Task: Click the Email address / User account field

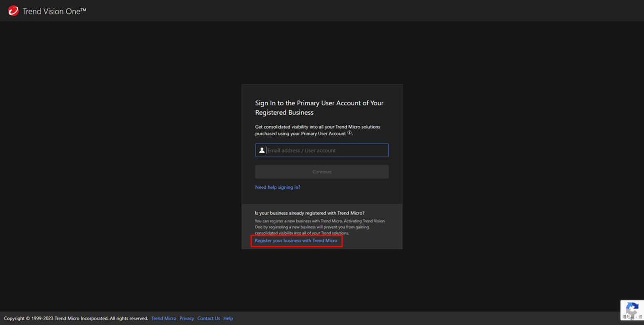Action: coord(327,150)
